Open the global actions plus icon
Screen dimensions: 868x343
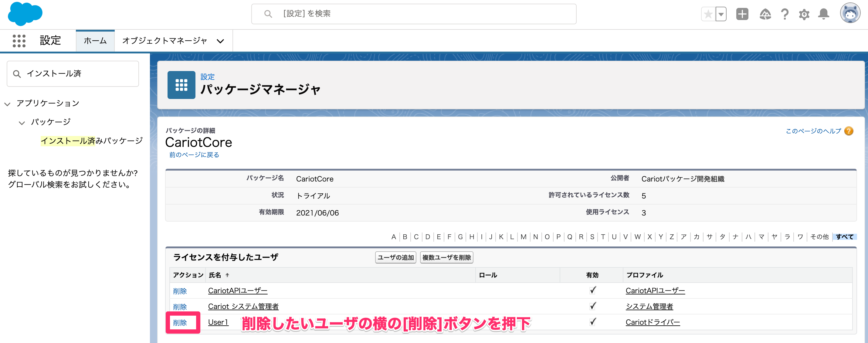pyautogui.click(x=742, y=14)
